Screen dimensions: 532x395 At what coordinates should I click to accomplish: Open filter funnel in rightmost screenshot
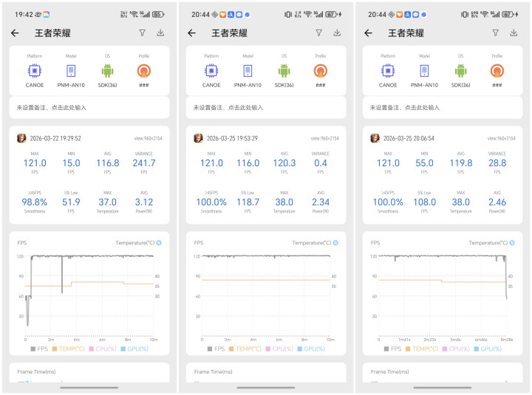(x=496, y=33)
